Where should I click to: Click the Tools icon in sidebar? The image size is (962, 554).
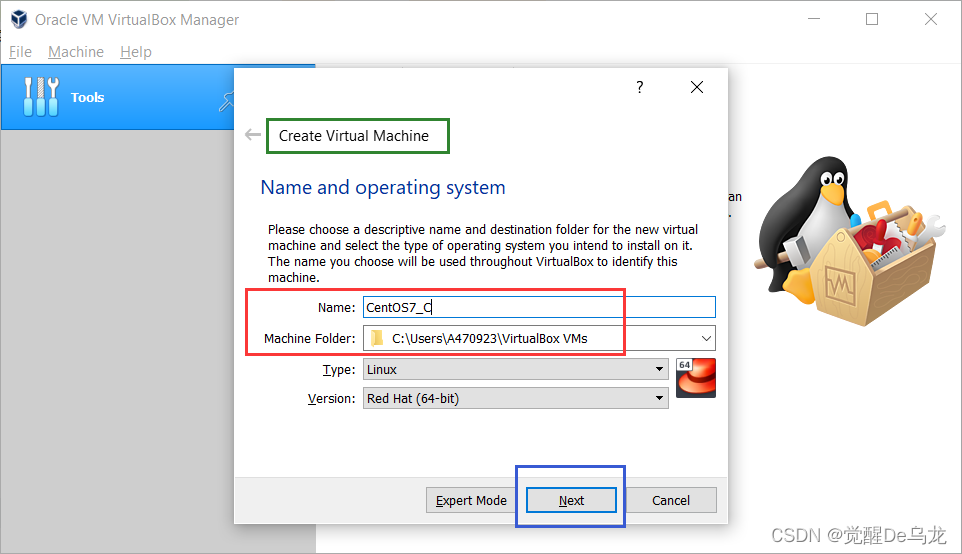[x=40, y=97]
